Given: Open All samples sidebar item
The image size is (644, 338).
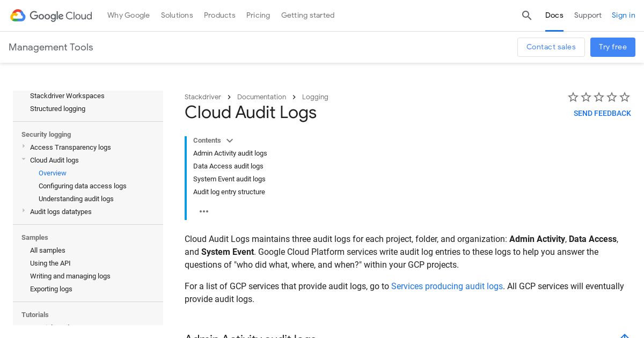Looking at the screenshot, I should pos(48,251).
